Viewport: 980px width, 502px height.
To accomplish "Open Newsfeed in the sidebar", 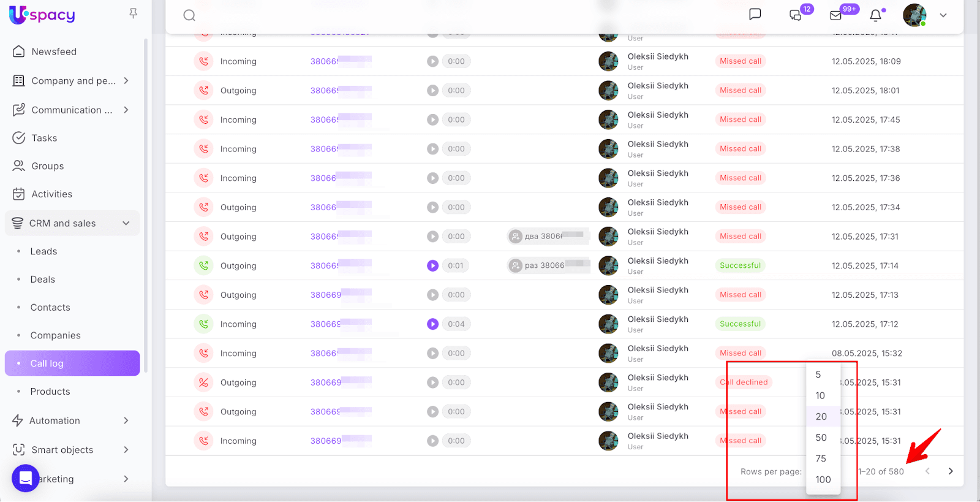I will [x=54, y=51].
